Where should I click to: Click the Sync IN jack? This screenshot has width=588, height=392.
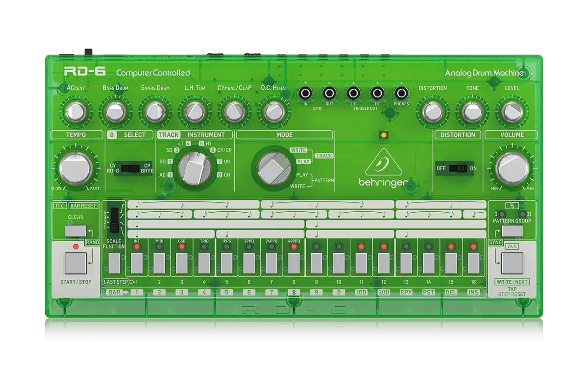306,93
